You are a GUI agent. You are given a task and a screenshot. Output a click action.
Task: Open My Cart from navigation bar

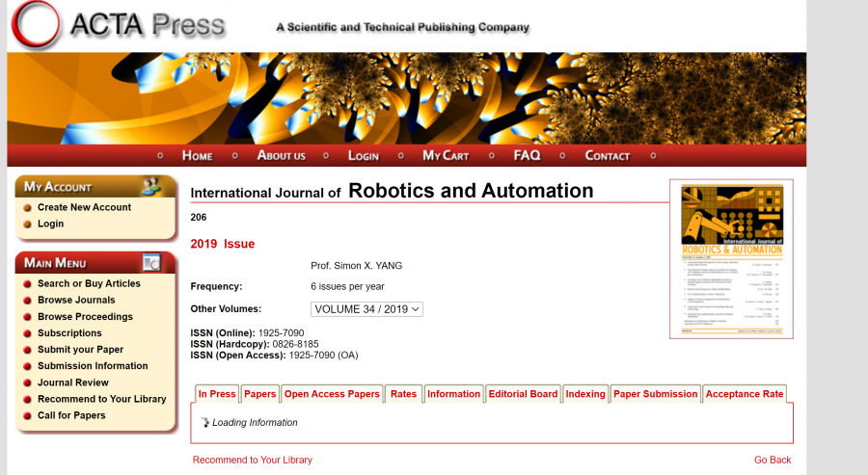(x=446, y=155)
